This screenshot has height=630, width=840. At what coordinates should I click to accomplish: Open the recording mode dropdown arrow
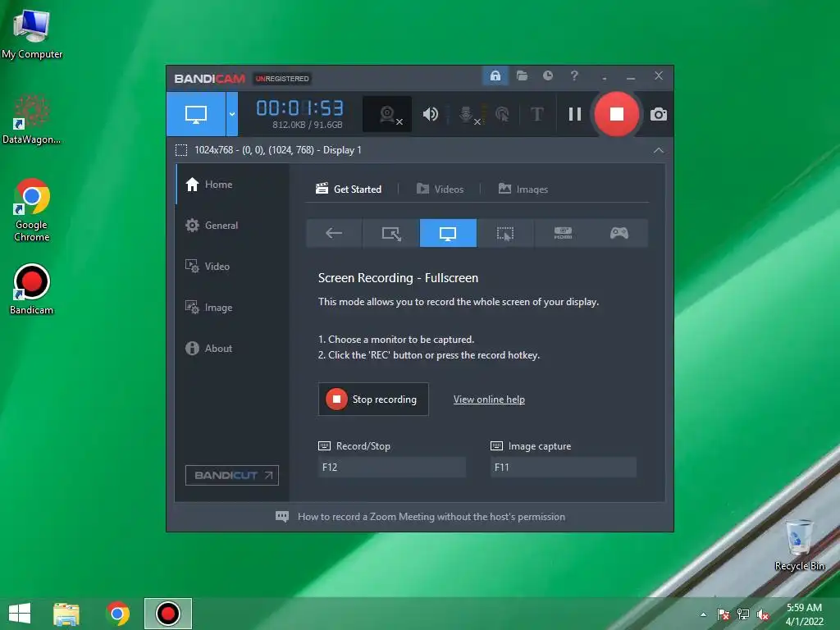(x=232, y=113)
